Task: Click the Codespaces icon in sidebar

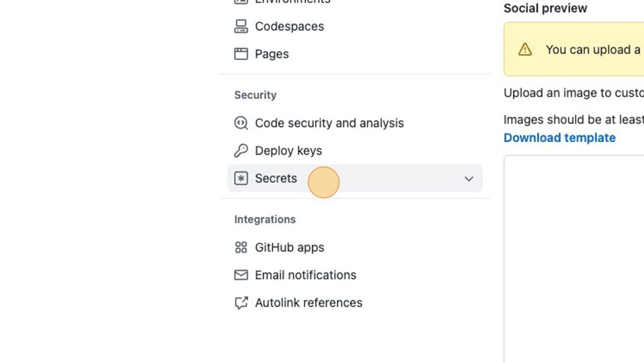Action: tap(241, 26)
